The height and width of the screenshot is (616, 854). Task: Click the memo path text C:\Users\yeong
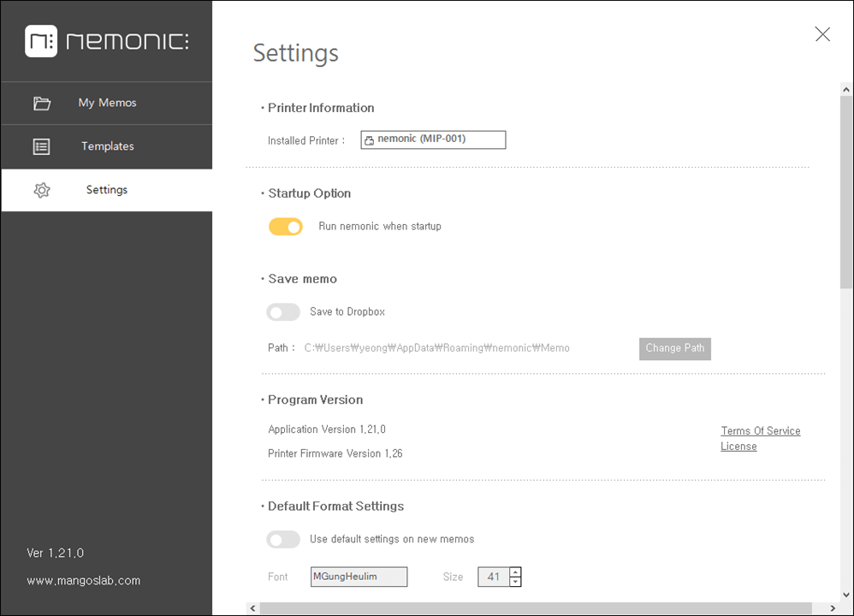[x=436, y=348]
